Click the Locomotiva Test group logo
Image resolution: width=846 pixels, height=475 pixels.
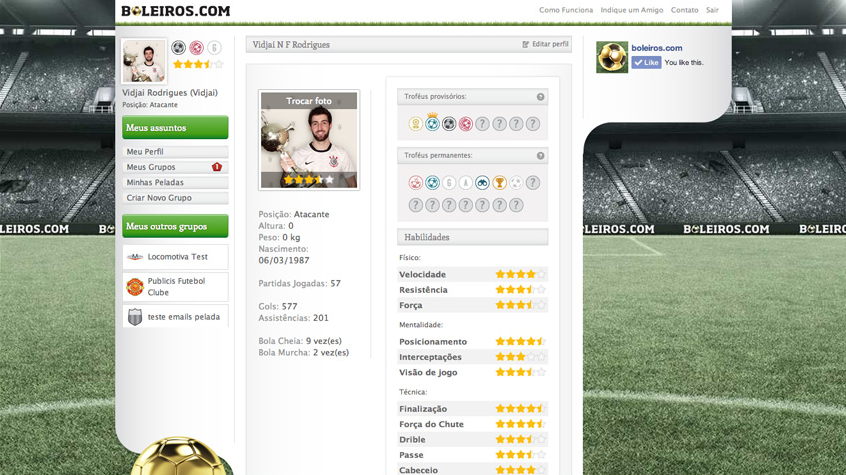tap(135, 257)
